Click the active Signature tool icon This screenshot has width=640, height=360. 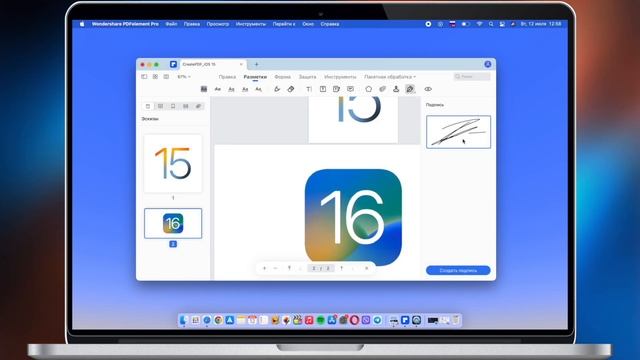coord(410,89)
